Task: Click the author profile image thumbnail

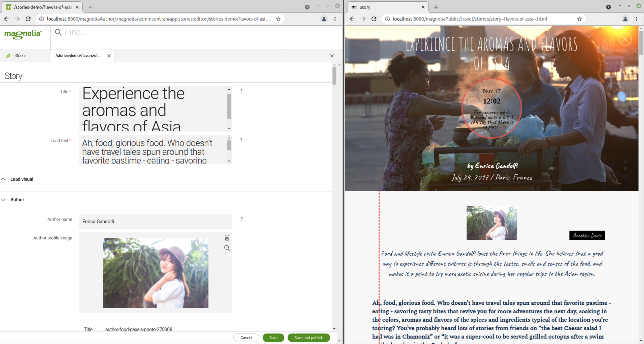Action: point(155,273)
